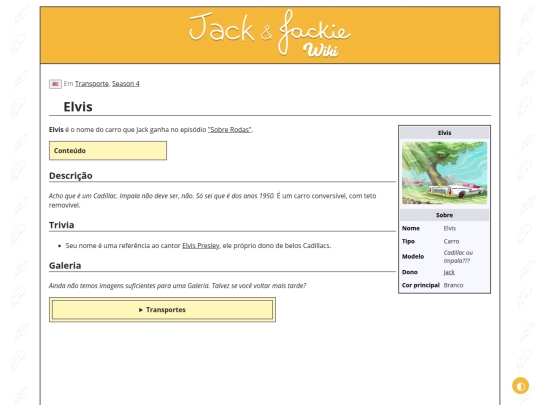The image size is (540, 405).
Task: Click the flag language icon
Action: [55, 84]
